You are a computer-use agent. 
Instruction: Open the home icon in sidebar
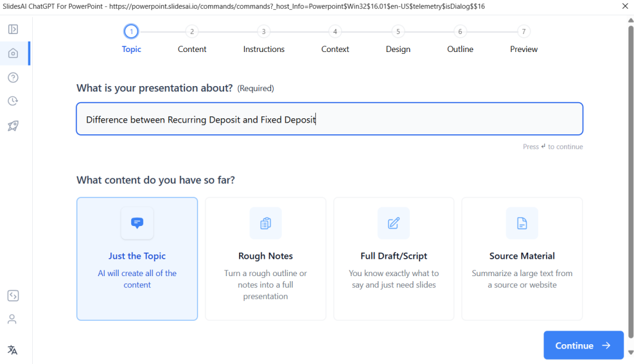click(12, 53)
